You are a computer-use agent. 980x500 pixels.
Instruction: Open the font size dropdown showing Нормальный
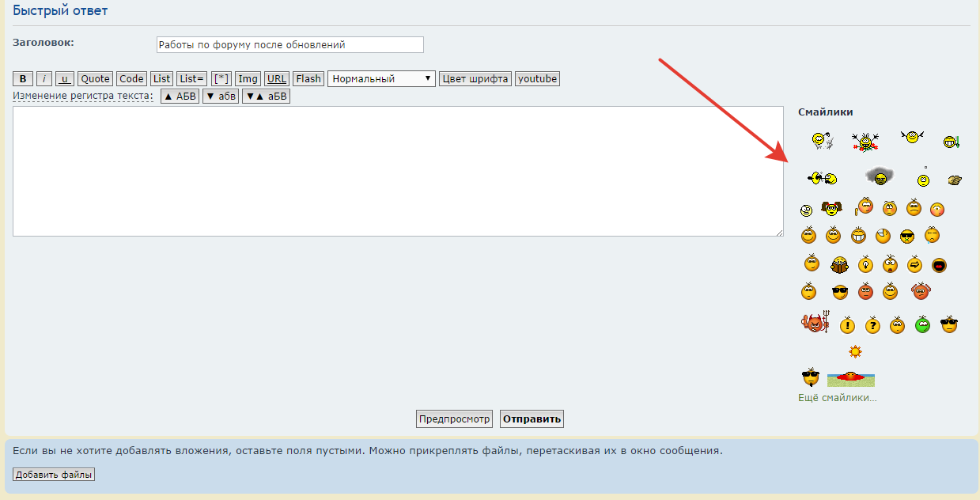pyautogui.click(x=381, y=78)
